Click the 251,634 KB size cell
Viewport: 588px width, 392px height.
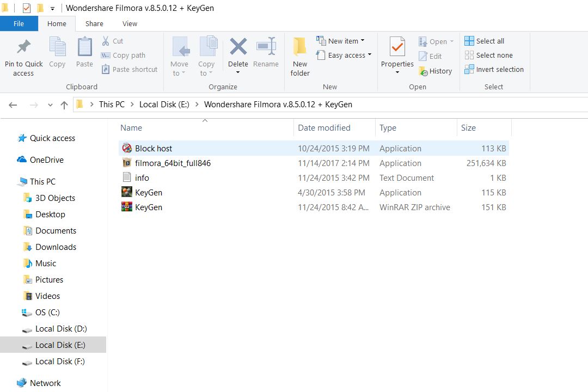pos(486,163)
